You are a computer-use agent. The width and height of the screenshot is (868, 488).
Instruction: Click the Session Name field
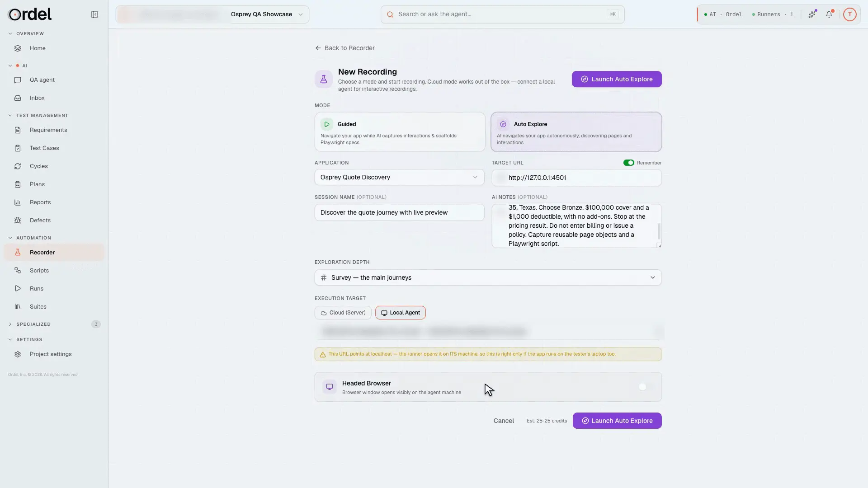click(x=399, y=212)
